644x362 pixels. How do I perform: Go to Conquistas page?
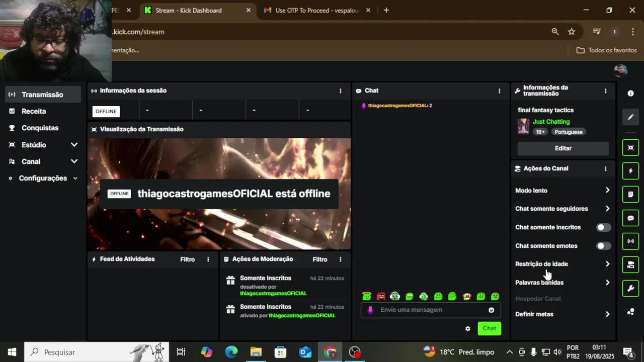click(42, 128)
